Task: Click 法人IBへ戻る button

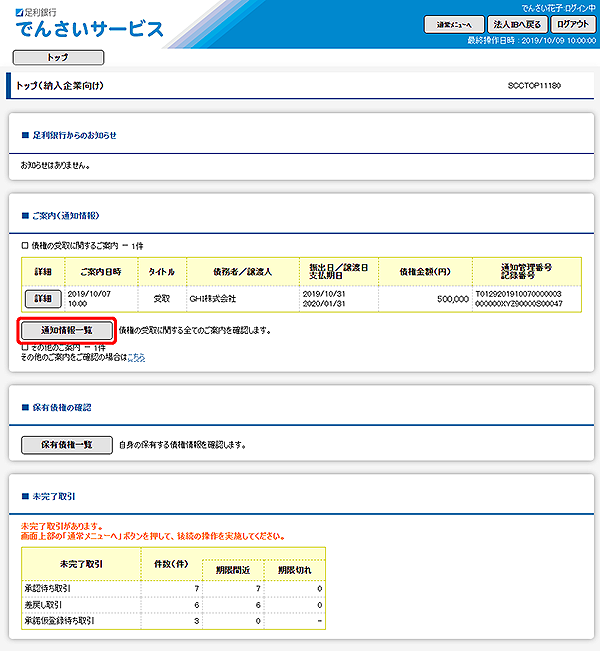Action: tap(517, 24)
